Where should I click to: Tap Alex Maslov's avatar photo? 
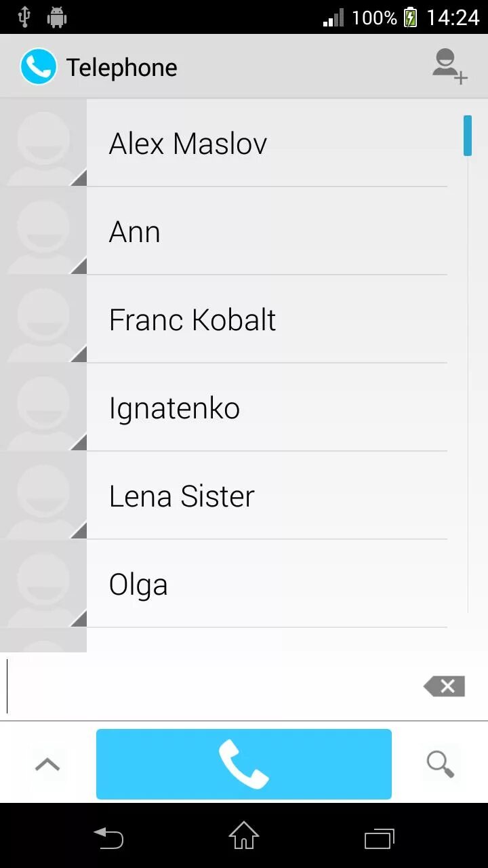pos(43,143)
